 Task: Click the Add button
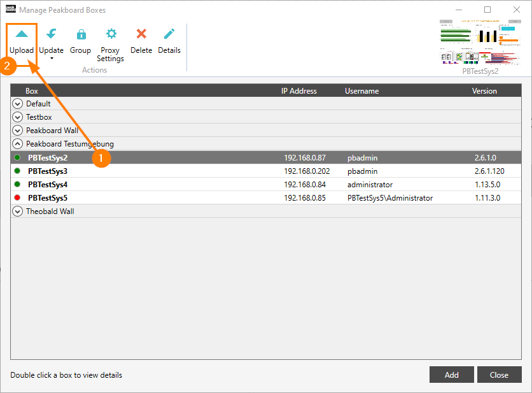pos(452,375)
